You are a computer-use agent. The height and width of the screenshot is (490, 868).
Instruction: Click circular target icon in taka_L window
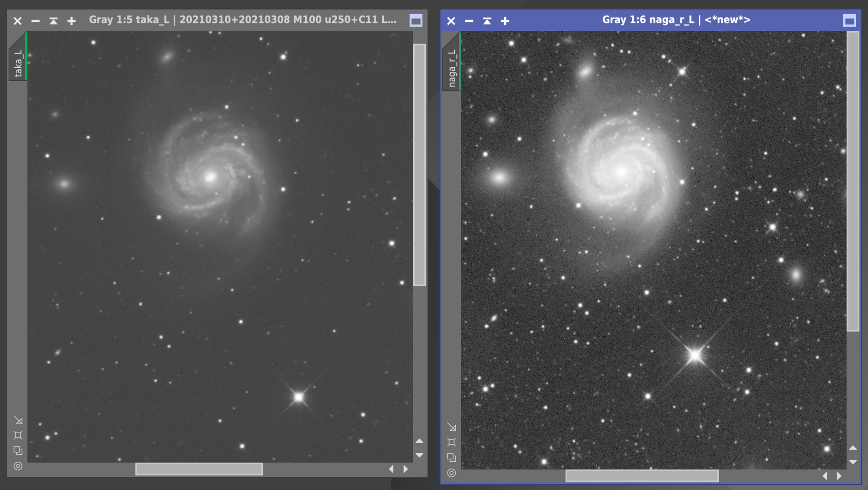pos(18,466)
